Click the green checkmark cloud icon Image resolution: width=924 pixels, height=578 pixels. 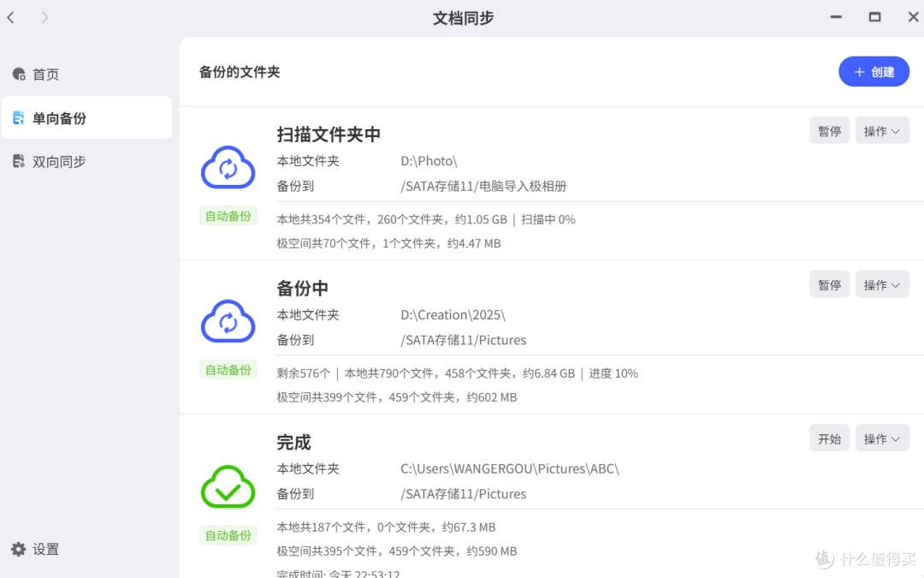[228, 487]
